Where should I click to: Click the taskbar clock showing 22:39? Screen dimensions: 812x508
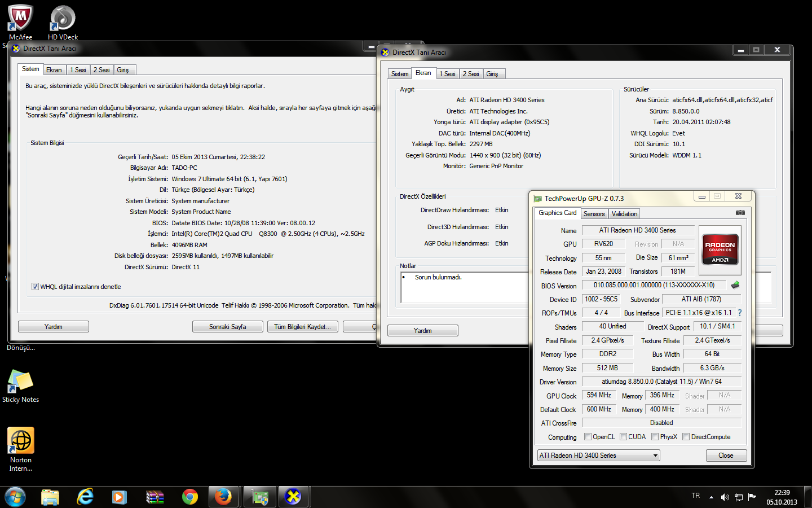click(x=782, y=497)
